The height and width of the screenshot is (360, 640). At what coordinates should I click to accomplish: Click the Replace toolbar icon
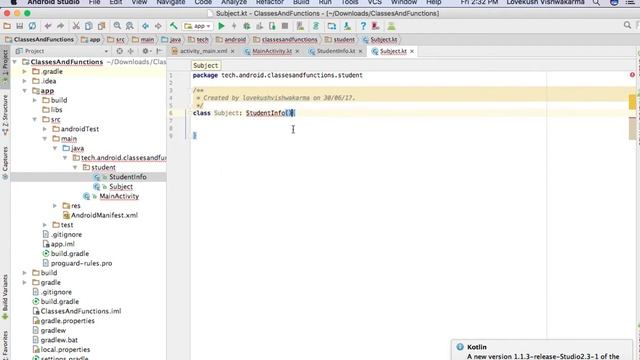[130, 26]
